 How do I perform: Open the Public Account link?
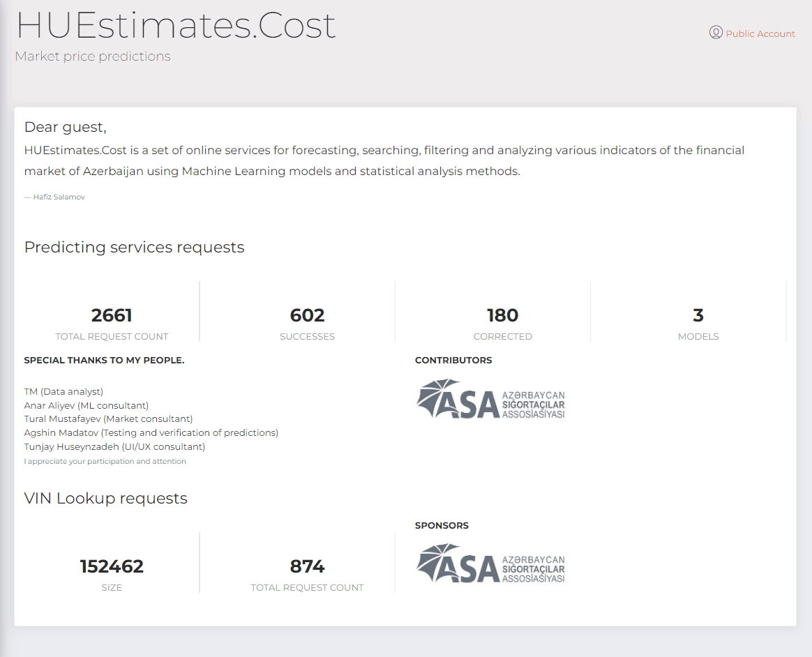point(760,33)
